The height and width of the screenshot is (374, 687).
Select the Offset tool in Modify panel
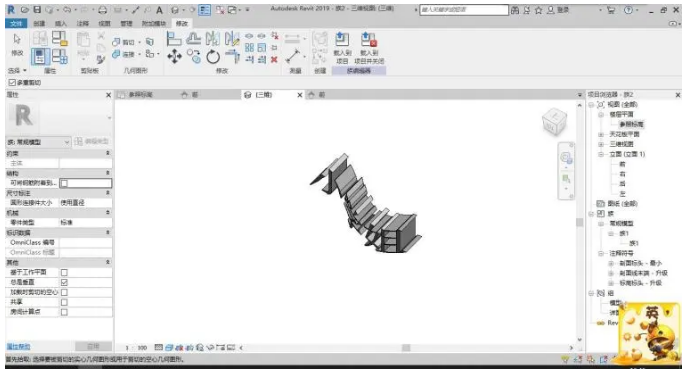pos(193,39)
